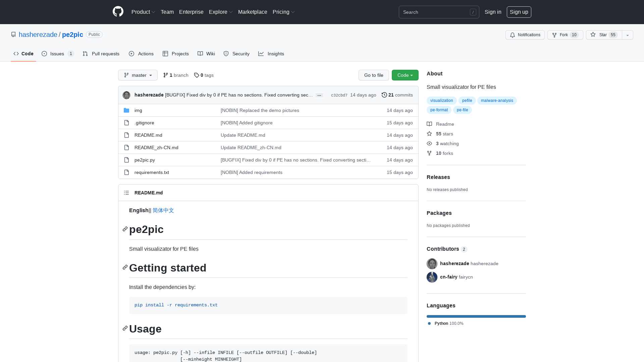Switch to the Issues tab
Screen dimensions: 644x362
[x=57, y=54]
